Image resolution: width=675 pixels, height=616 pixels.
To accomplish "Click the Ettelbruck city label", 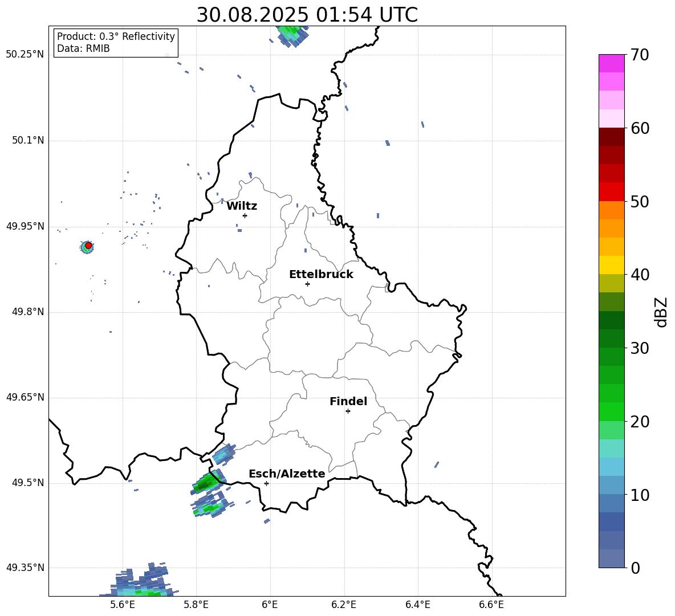I will (321, 275).
